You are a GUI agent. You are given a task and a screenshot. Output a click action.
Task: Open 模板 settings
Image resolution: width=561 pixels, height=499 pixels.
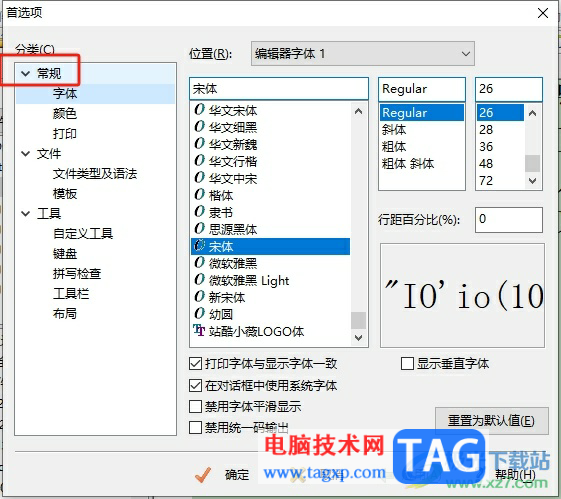(65, 194)
